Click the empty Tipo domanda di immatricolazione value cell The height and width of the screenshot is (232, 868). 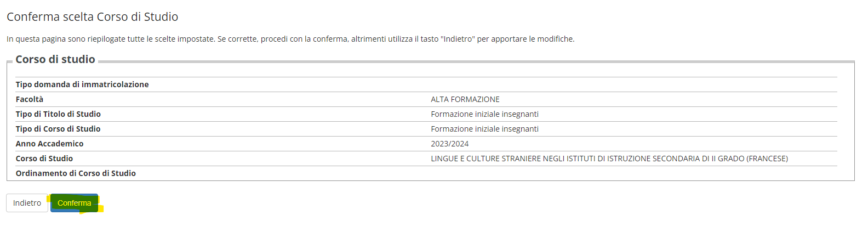[x=634, y=84]
